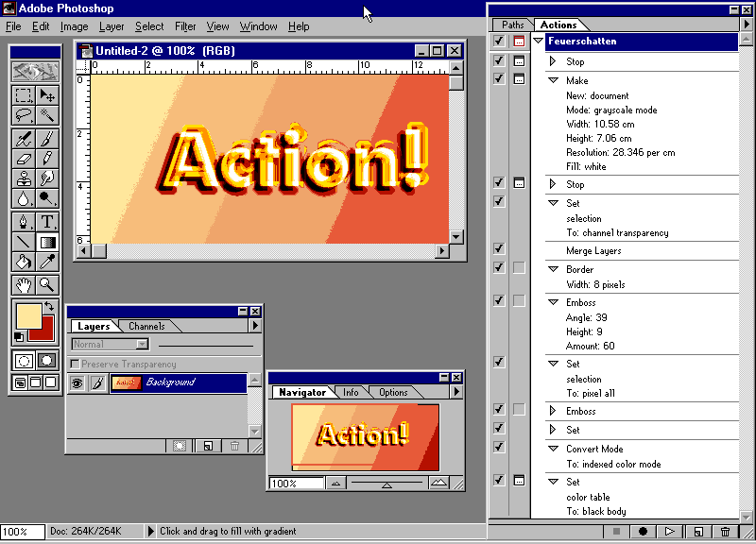Screen dimensions: 756x544
Task: Switch to the Channels tab
Action: (146, 326)
